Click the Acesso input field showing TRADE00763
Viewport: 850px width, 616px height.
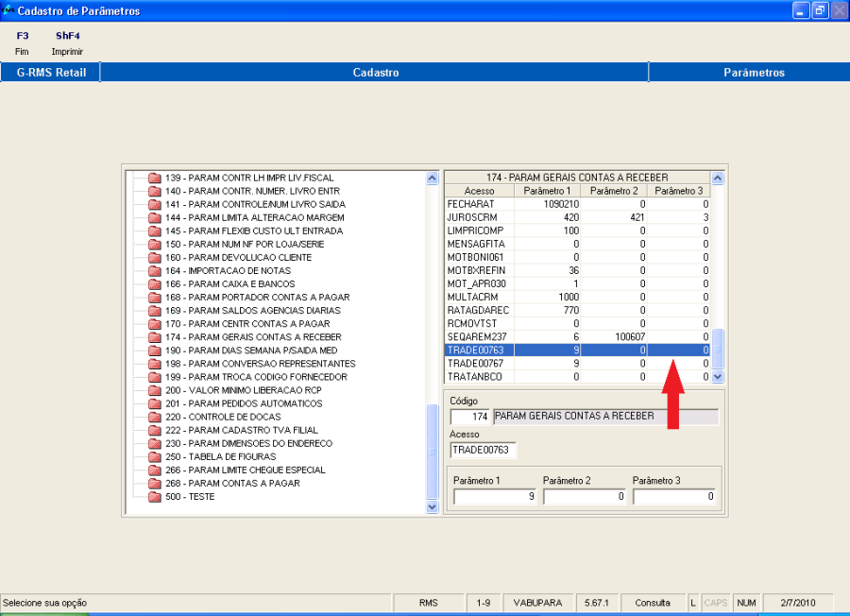pos(483,450)
